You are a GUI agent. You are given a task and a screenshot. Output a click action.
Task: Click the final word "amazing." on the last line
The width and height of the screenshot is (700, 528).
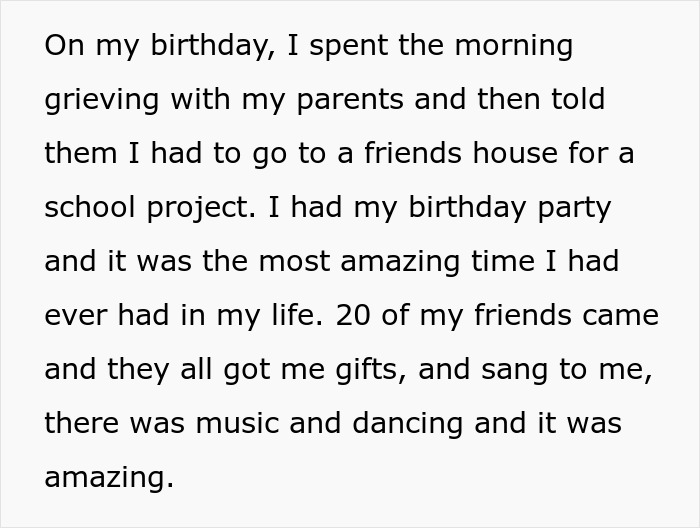pyautogui.click(x=109, y=477)
